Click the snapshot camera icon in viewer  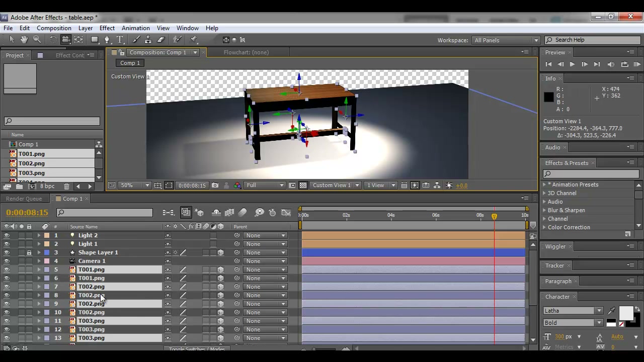point(215,186)
